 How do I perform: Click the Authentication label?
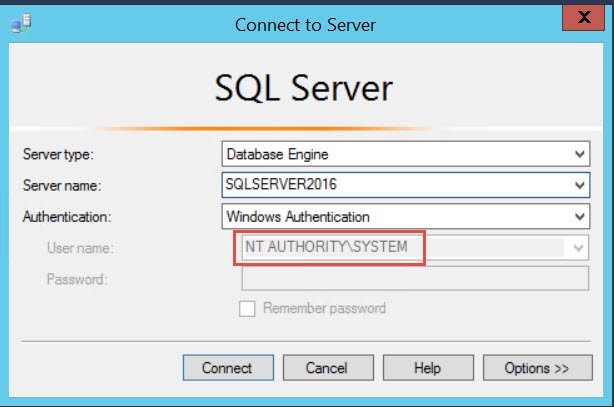[x=67, y=217]
